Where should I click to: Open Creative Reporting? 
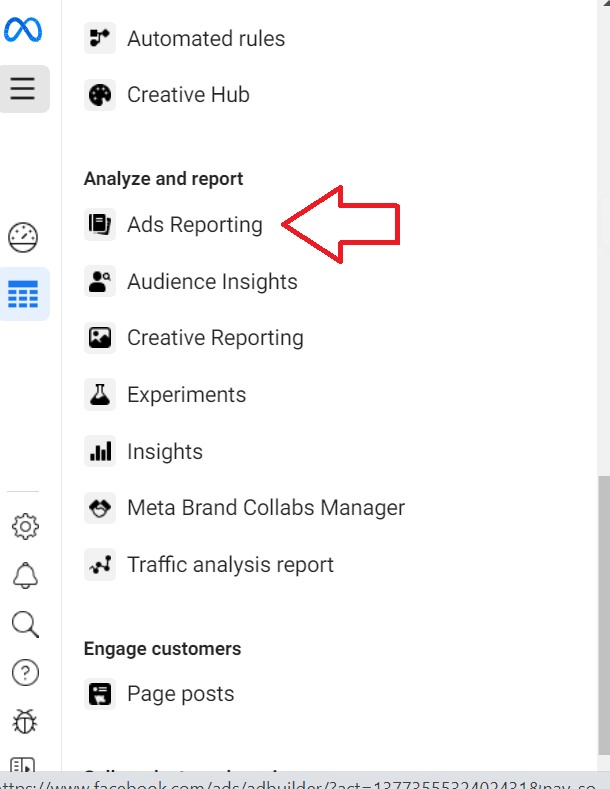215,338
